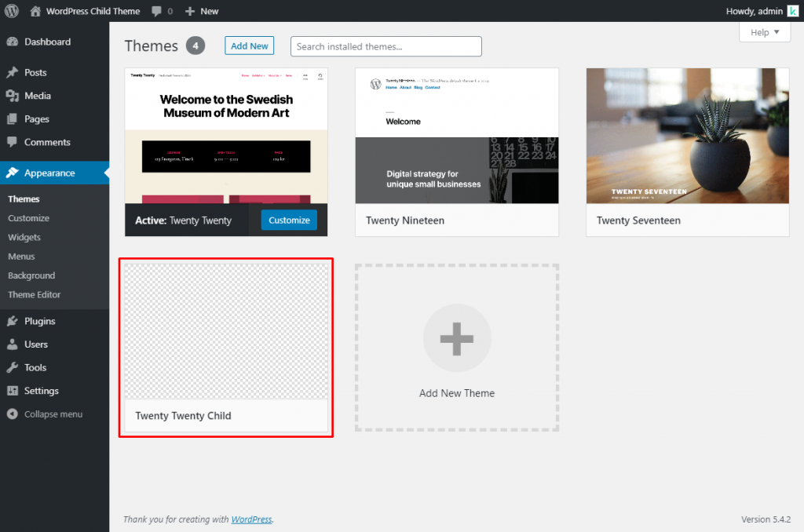The height and width of the screenshot is (532, 804).
Task: Select the Twenty Seventeen theme screenshot
Action: coord(688,136)
